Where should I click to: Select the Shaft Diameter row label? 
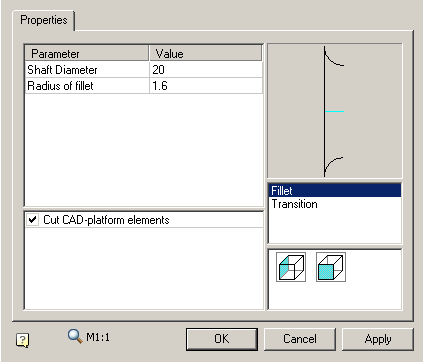(87, 70)
